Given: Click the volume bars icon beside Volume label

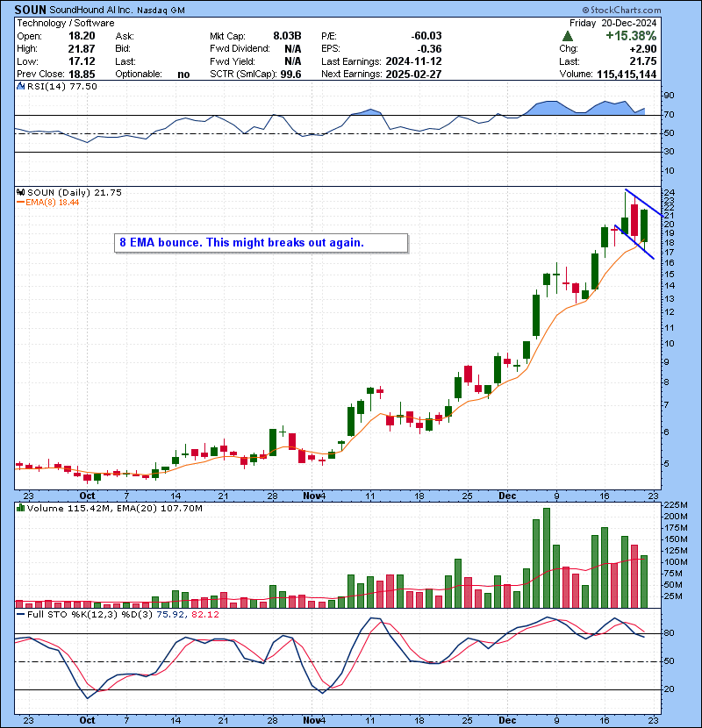Looking at the screenshot, I should [x=20, y=509].
